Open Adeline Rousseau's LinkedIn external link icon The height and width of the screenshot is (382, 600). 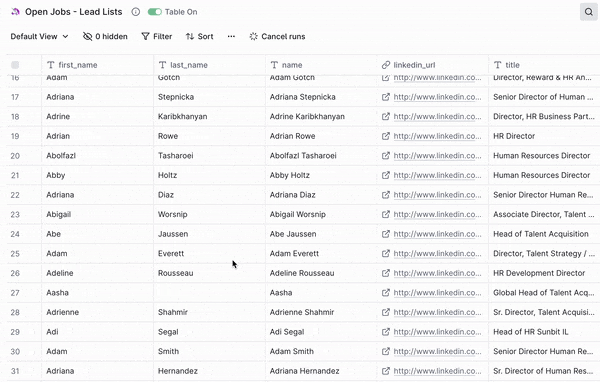386,273
